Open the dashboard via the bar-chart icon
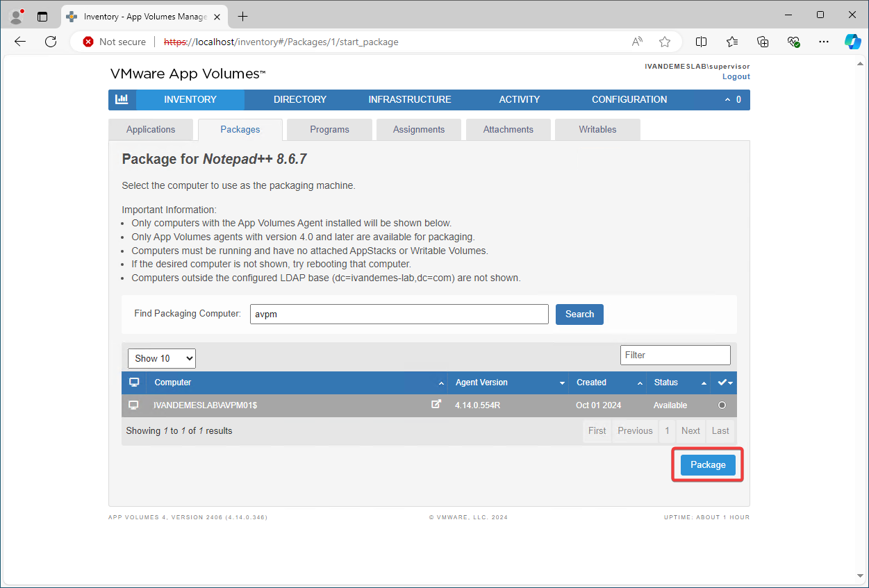Screen dimensions: 869x588 pos(122,99)
